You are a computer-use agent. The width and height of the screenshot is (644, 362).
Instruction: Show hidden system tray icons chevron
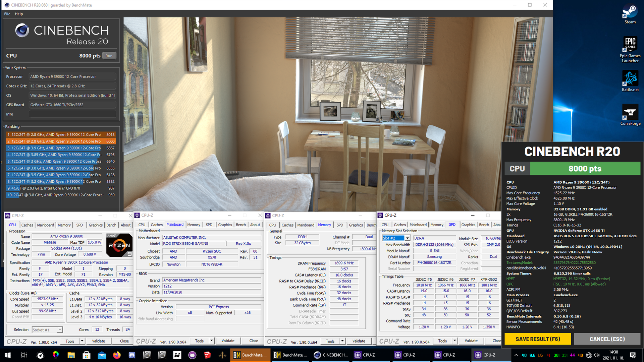click(516, 355)
